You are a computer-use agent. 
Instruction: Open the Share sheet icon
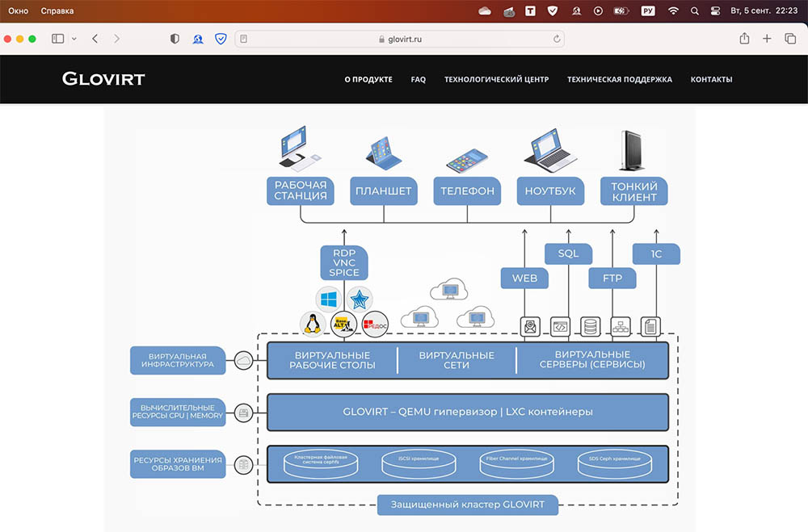pyautogui.click(x=744, y=39)
